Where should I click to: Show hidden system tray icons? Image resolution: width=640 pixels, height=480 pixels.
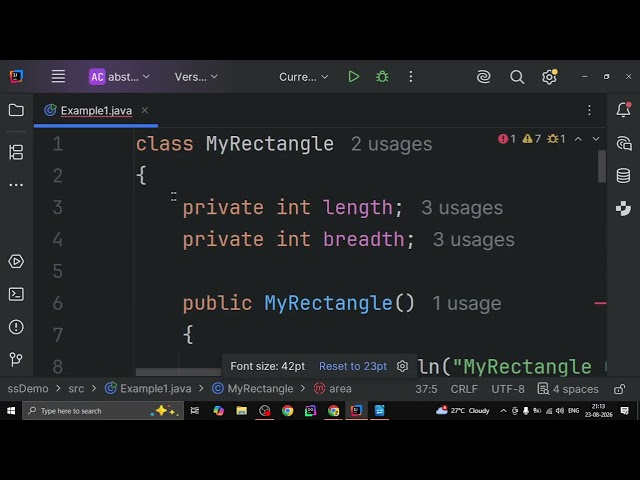tap(503, 411)
